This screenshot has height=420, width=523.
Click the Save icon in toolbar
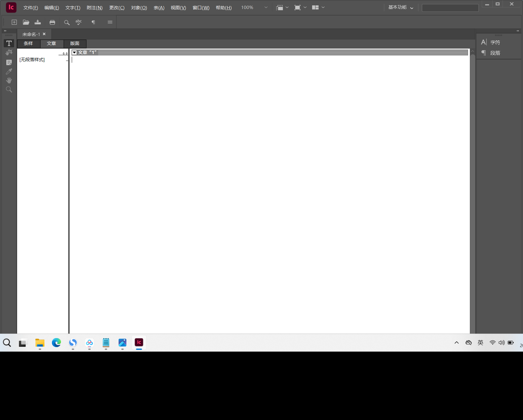click(38, 22)
